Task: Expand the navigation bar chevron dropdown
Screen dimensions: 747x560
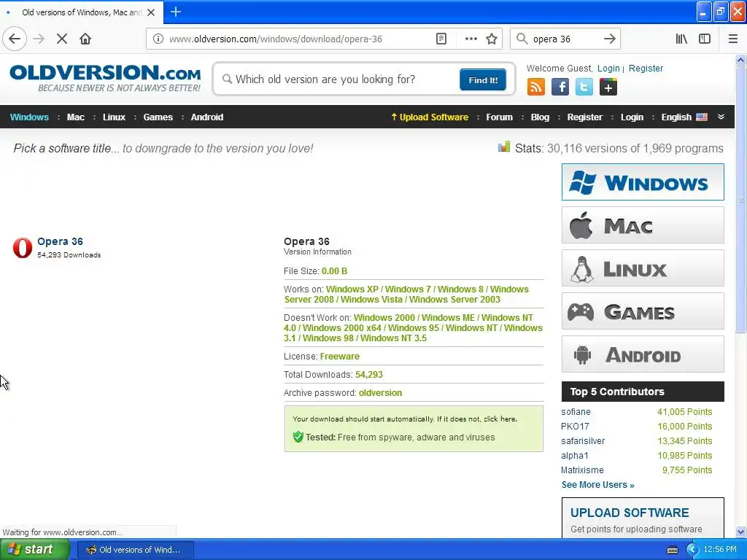Action: click(x=721, y=117)
